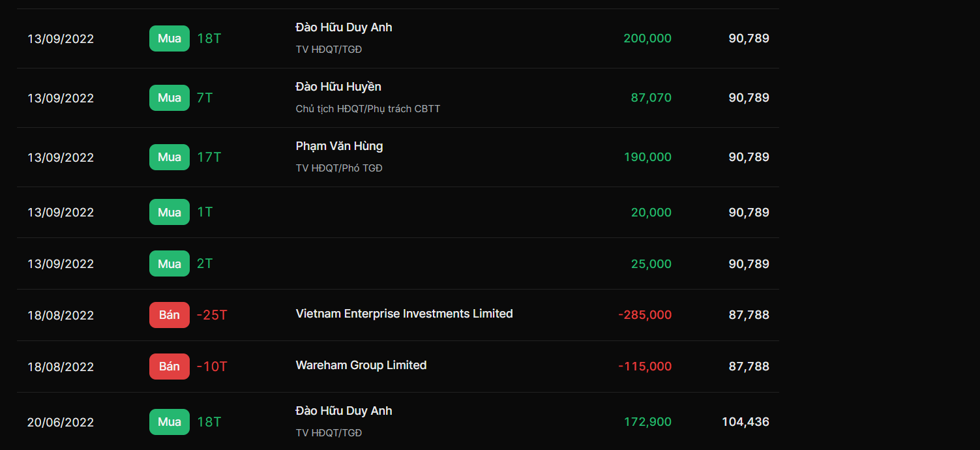Viewport: 980px width, 450px height.
Task: Click the -285,000 volume figure
Action: [645, 315]
